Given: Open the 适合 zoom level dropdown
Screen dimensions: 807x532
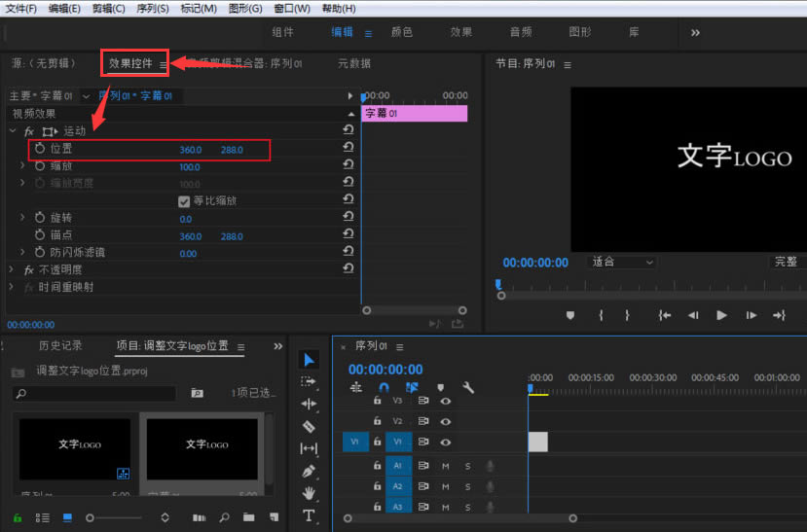Looking at the screenshot, I should point(623,262).
